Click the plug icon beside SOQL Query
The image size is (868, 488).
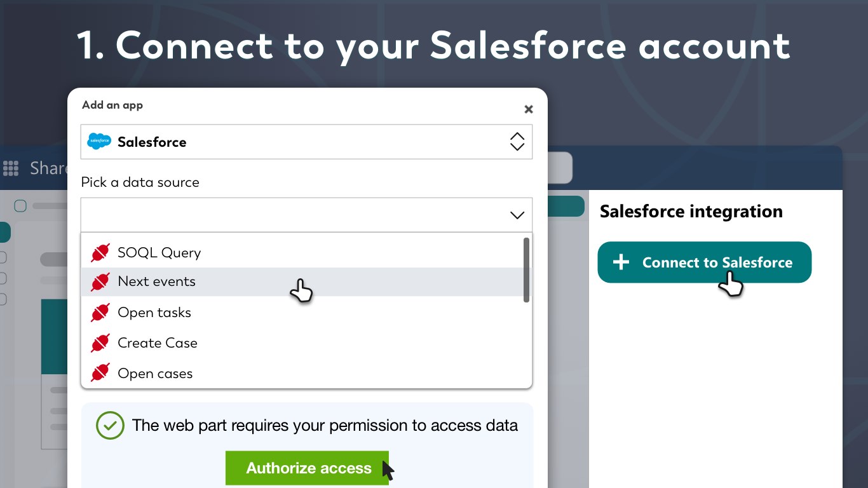[100, 253]
